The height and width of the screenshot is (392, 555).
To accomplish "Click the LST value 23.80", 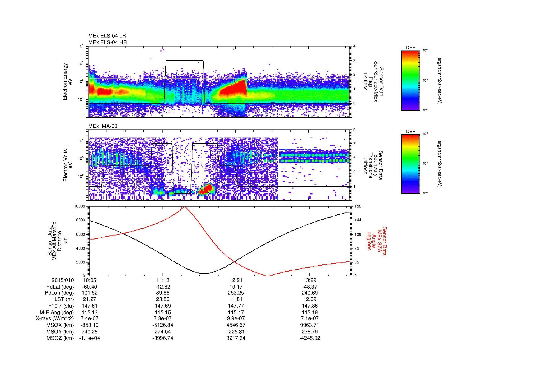I will (x=163, y=300).
